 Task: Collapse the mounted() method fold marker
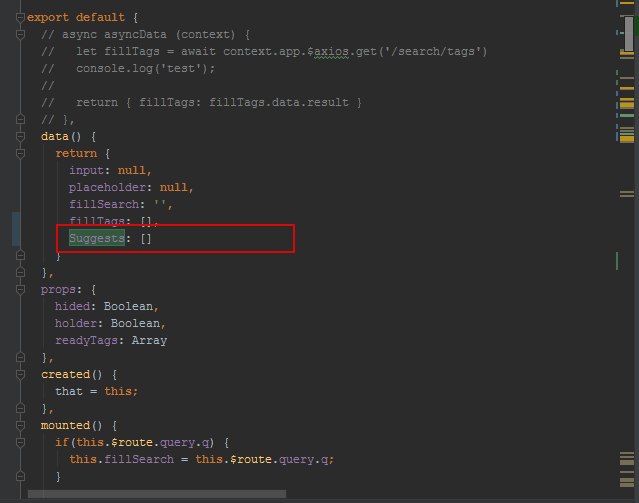click(20, 426)
